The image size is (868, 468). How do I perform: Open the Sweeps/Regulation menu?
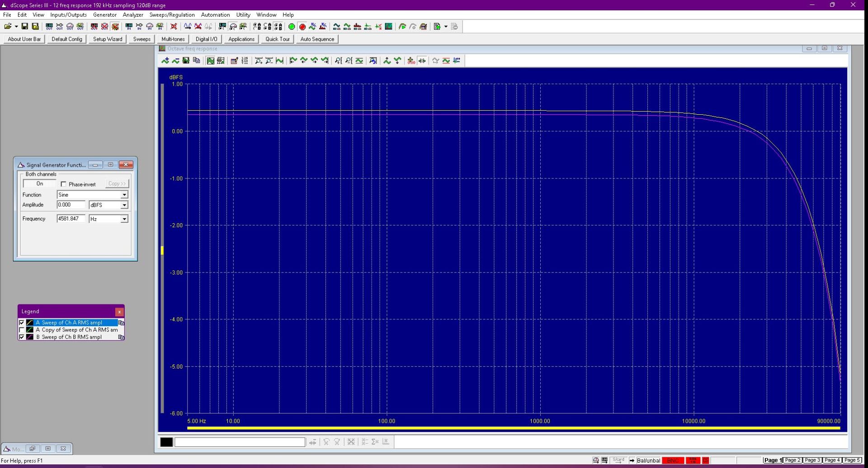(172, 15)
